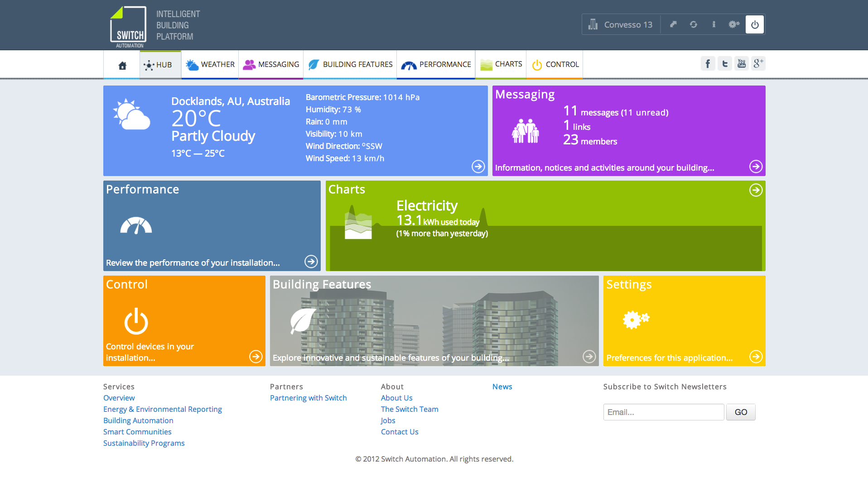
Task: Open the Building Features tab
Action: 350,65
